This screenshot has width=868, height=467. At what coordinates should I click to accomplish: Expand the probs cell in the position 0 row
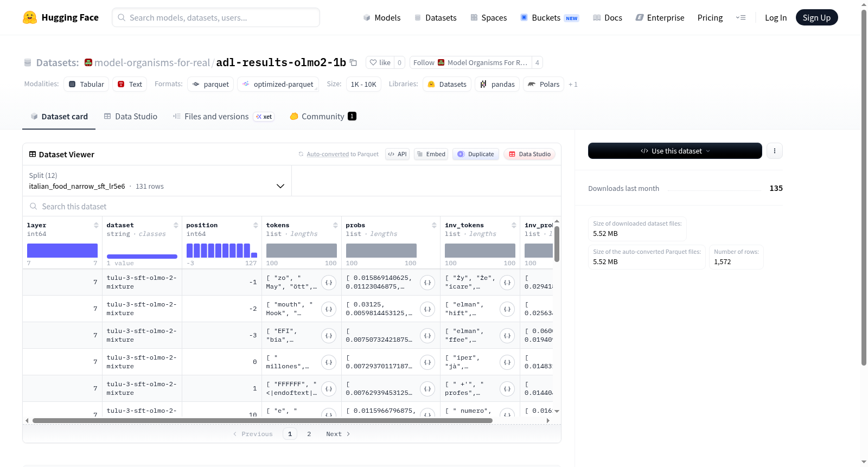click(427, 362)
